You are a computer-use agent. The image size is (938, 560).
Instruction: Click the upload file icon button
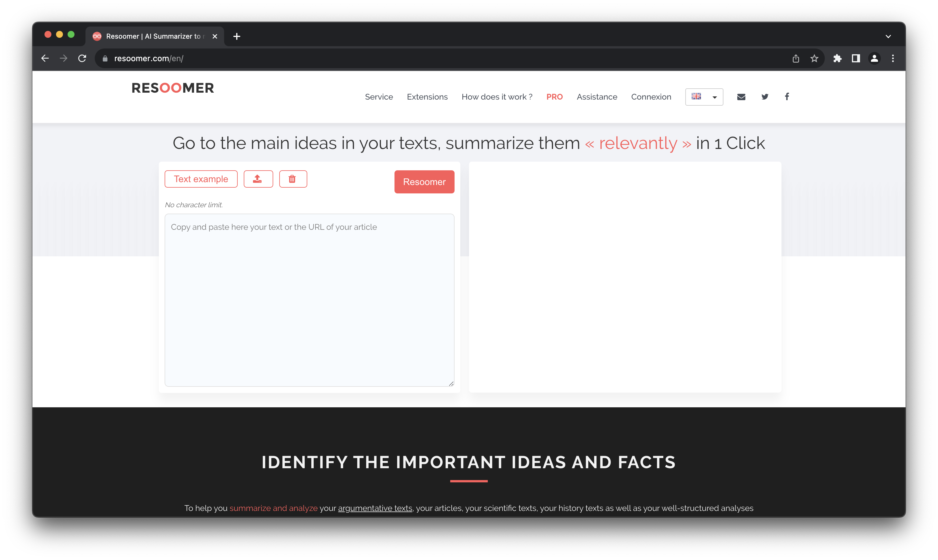pos(258,179)
